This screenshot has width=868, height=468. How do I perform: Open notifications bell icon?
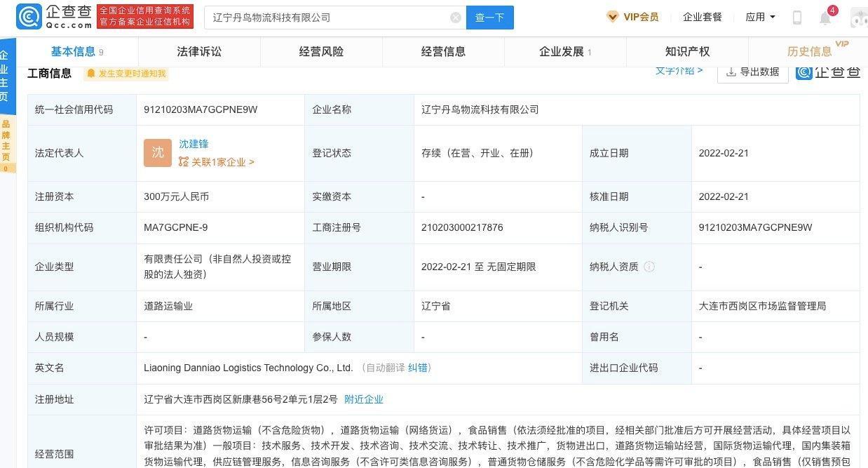825,18
